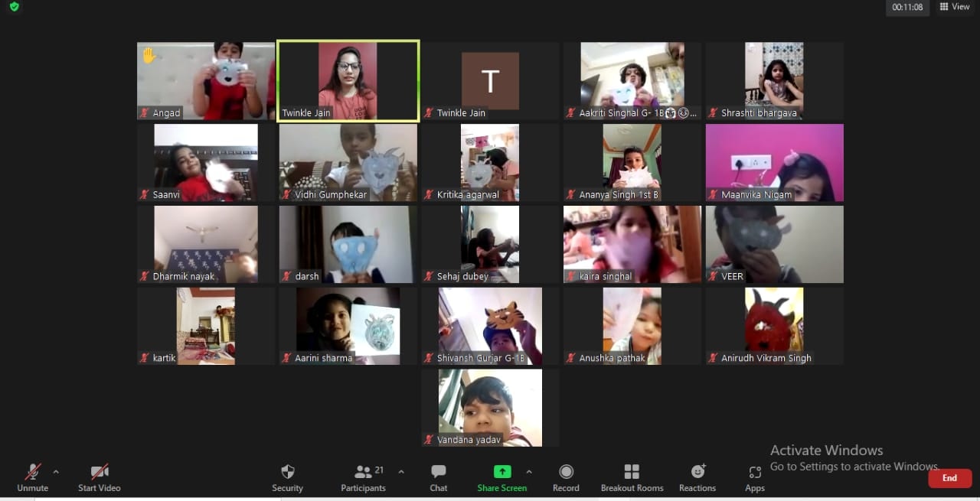The image size is (980, 501).
Task: Click muted mic icon beside Vidhi Gumphekar
Action: point(287,195)
